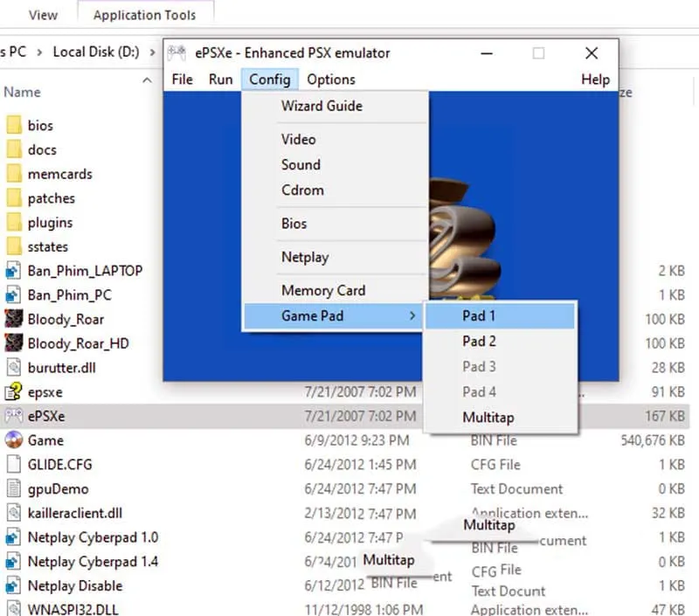
Task: Select the sstates folder icon
Action: (14, 246)
